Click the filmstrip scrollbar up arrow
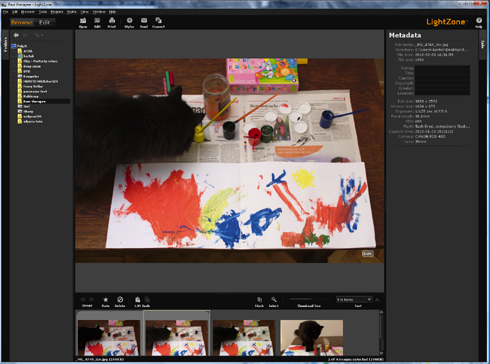The image size is (490, 364). (381, 312)
